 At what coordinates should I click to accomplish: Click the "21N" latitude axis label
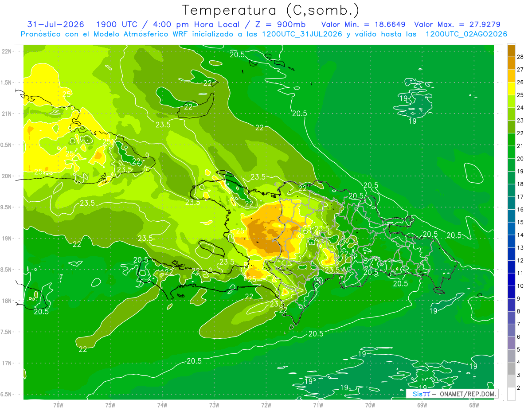coord(6,114)
